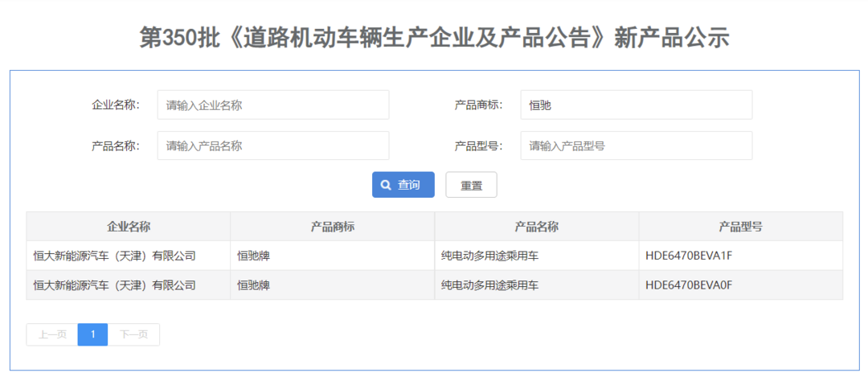Click 纯电动多用途乘用车 in the second row
The width and height of the screenshot is (868, 381).
[489, 285]
